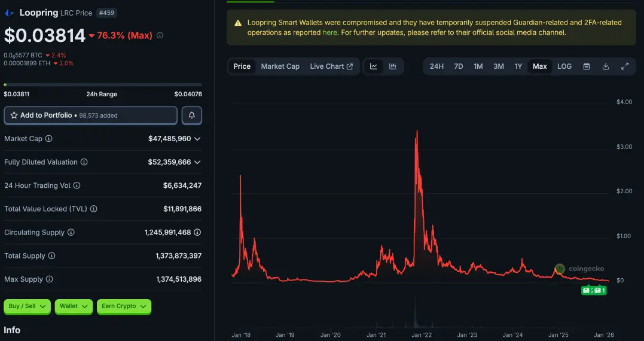Click the green news marker on chart
Viewport: 644px width, 341px height.
coord(594,291)
